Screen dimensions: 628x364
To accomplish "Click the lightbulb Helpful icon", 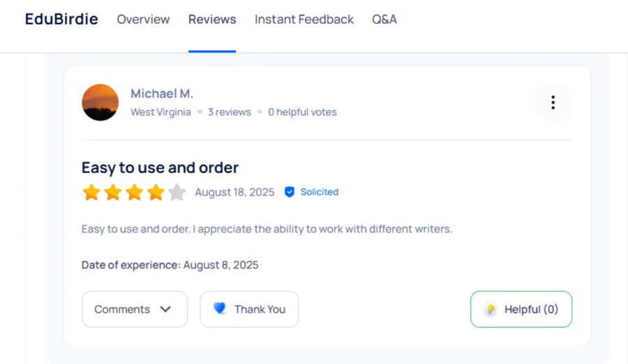I will (x=491, y=309).
